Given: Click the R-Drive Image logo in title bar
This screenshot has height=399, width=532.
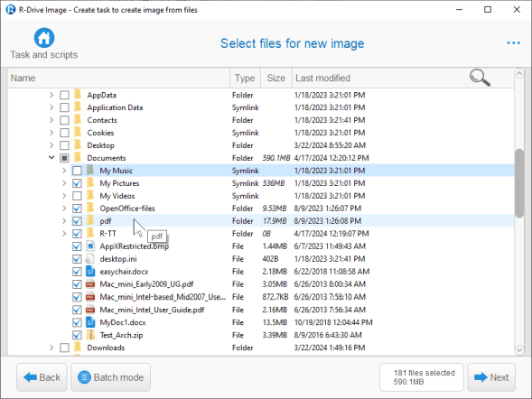Looking at the screenshot, I should (x=11, y=10).
